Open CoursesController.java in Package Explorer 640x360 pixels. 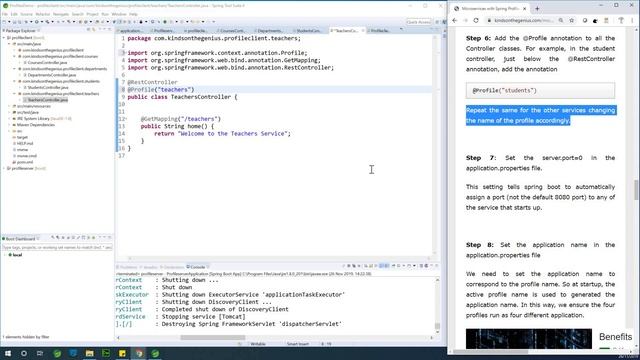[x=47, y=62]
